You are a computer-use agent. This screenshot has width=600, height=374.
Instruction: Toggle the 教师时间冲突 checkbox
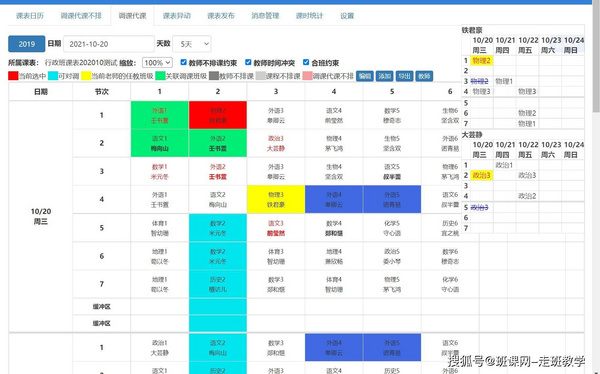[248, 62]
